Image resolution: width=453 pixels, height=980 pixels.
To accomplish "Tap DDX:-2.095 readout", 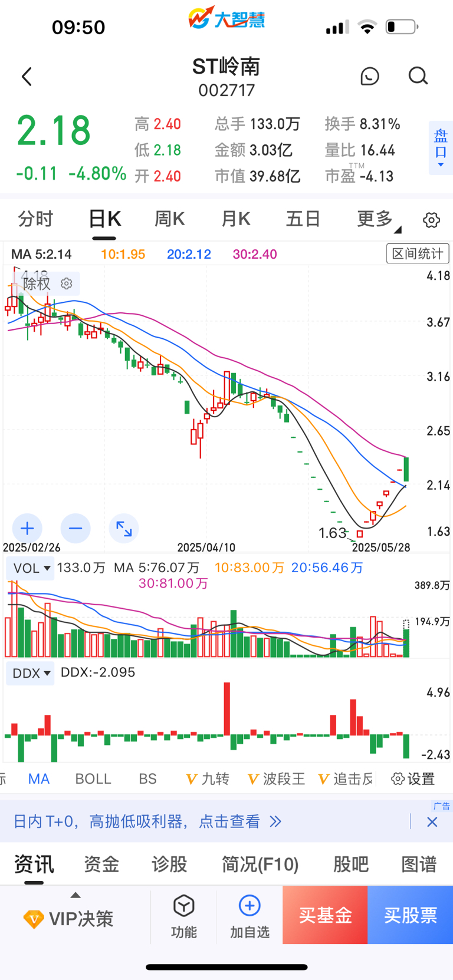I will [x=98, y=672].
